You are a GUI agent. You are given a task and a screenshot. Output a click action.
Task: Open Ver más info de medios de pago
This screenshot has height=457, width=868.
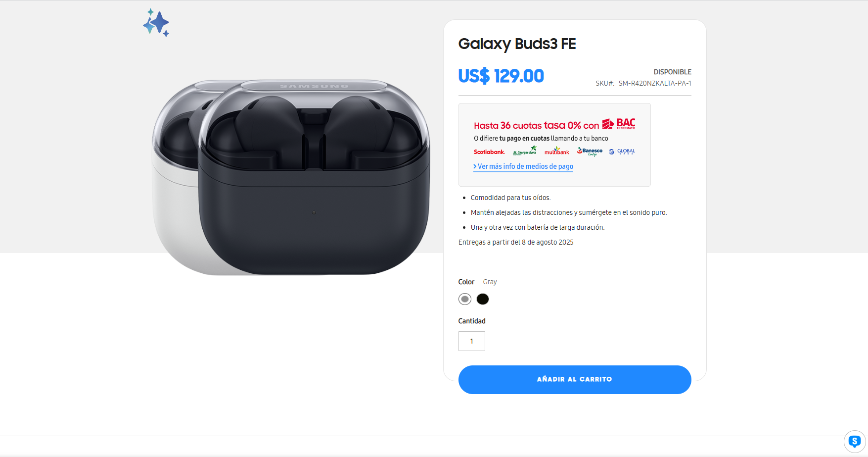(523, 167)
